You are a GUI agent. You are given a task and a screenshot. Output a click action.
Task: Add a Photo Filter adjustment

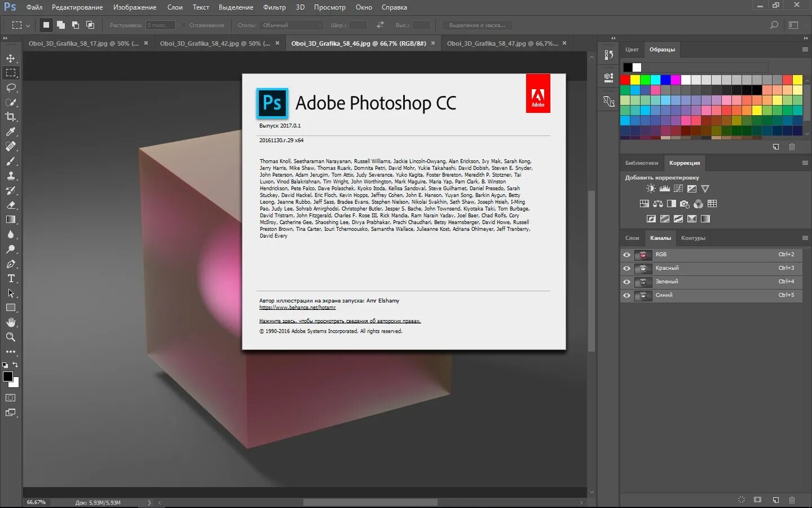tap(685, 204)
